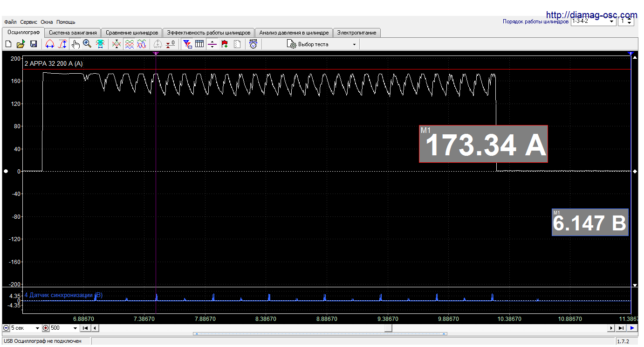Viewport: 644px width, 347px height.
Task: Switch to the Электропитание tab
Action: click(x=357, y=33)
